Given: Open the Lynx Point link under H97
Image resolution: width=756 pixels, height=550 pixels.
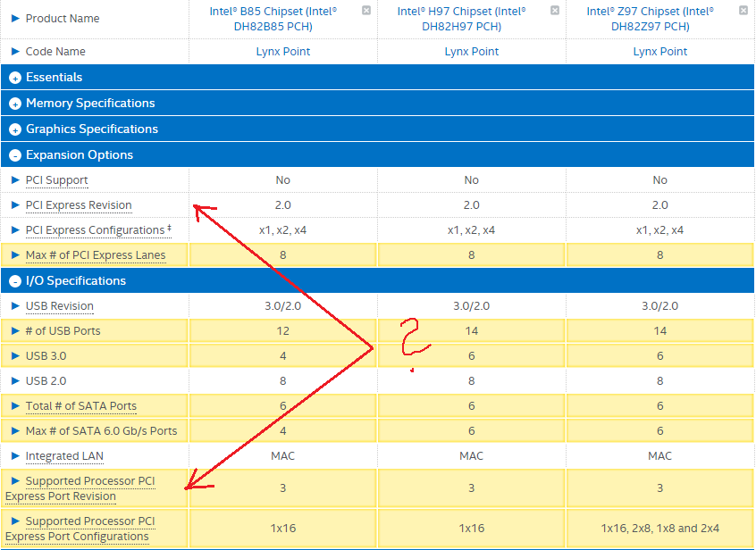Looking at the screenshot, I should coord(472,52).
